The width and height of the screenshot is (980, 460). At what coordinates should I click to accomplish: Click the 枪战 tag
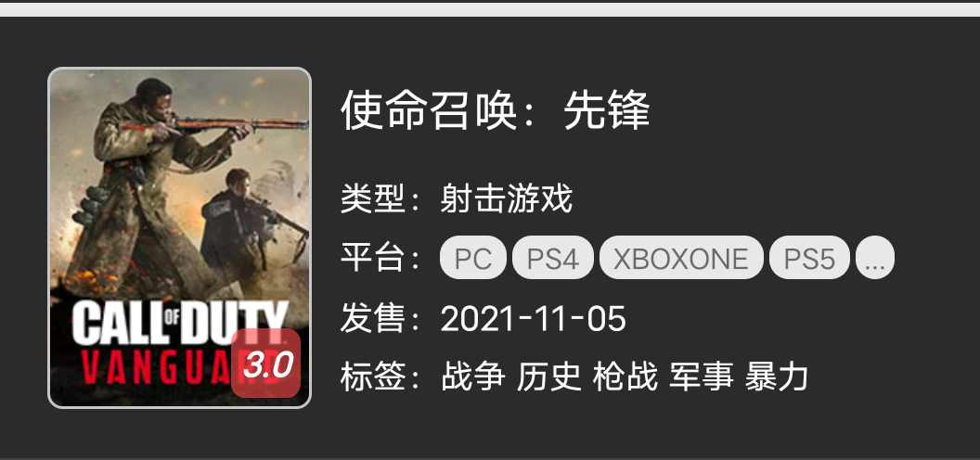tap(625, 377)
